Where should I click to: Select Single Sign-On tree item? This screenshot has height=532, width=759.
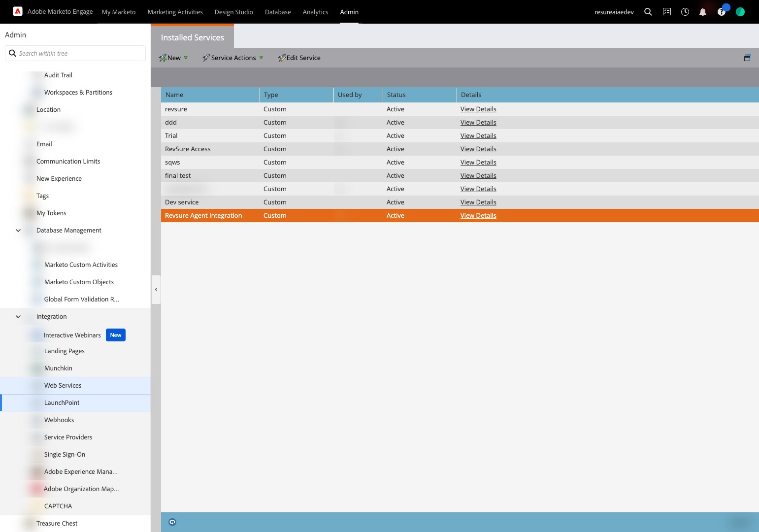[x=65, y=454]
